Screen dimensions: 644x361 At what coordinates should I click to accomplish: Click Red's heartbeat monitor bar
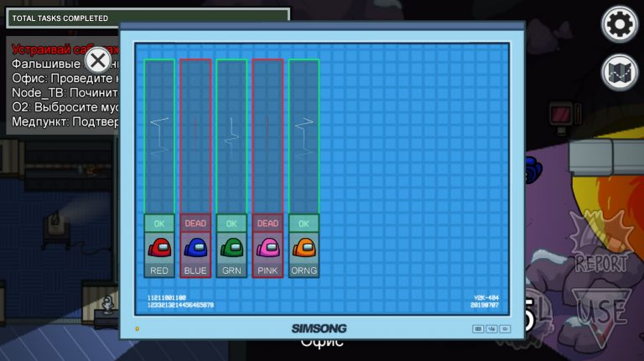coord(159,137)
